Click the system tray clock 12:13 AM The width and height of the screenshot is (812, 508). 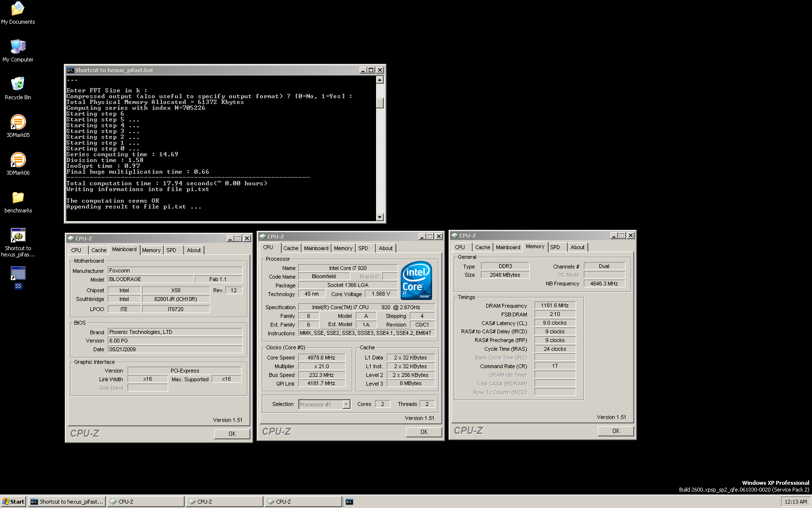click(x=796, y=502)
